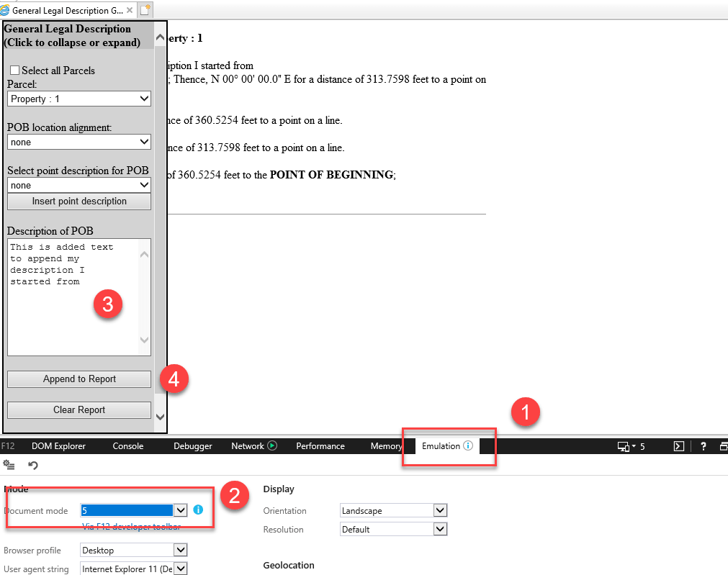Click the Network tab green play icon
The height and width of the screenshot is (575, 728).
click(x=272, y=446)
